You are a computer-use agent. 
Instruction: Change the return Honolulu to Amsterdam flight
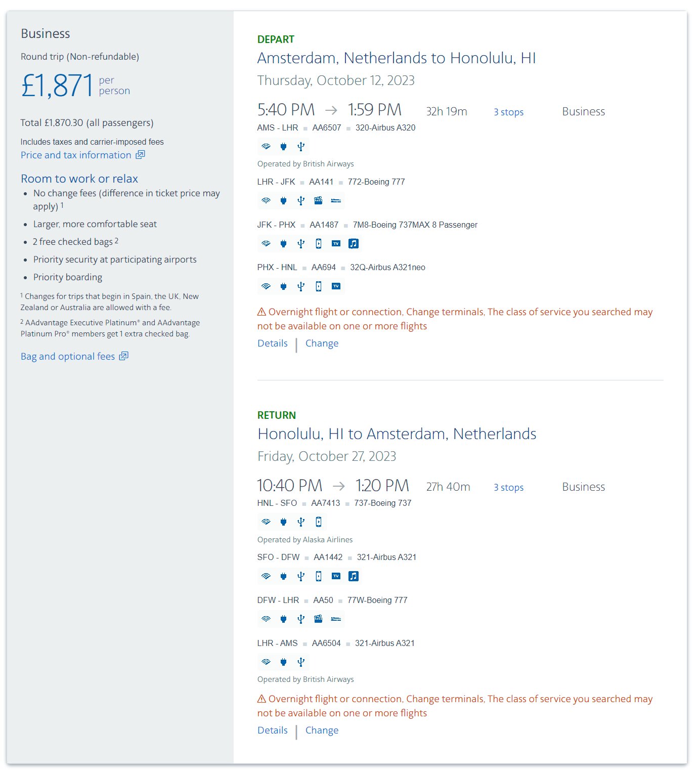pos(322,730)
